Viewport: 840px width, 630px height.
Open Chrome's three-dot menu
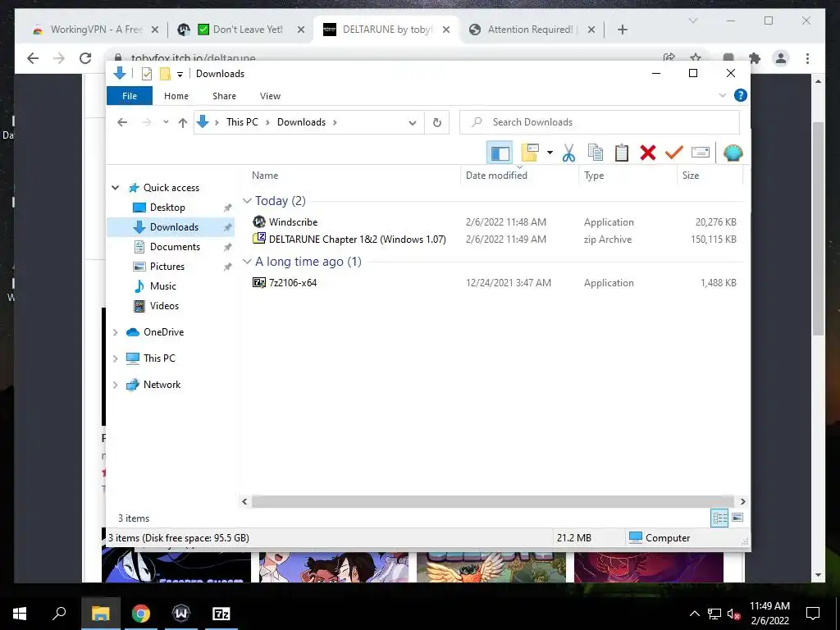[x=807, y=58]
